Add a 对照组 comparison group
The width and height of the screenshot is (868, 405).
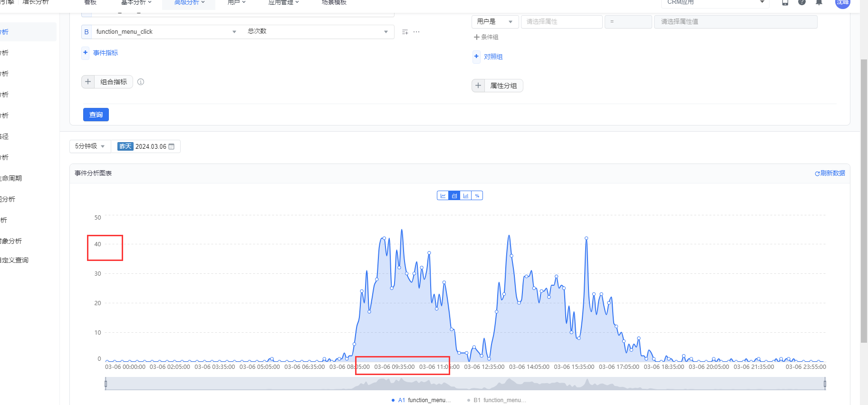pyautogui.click(x=488, y=57)
